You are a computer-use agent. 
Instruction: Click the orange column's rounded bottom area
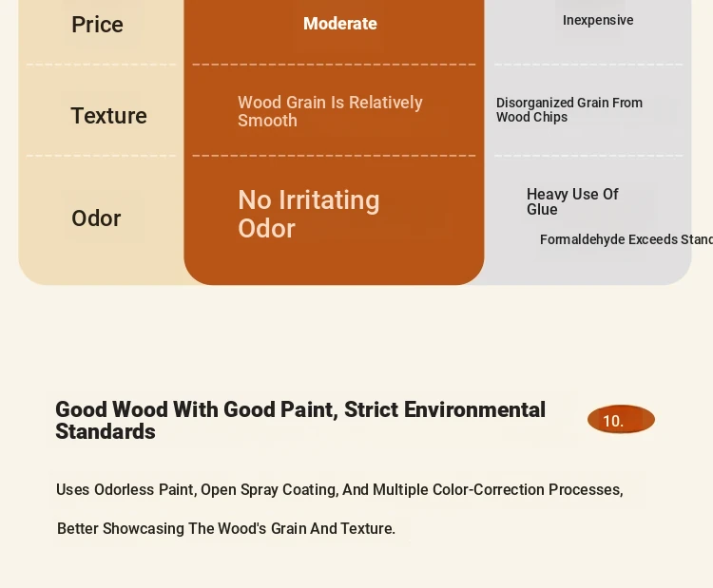click(x=334, y=266)
